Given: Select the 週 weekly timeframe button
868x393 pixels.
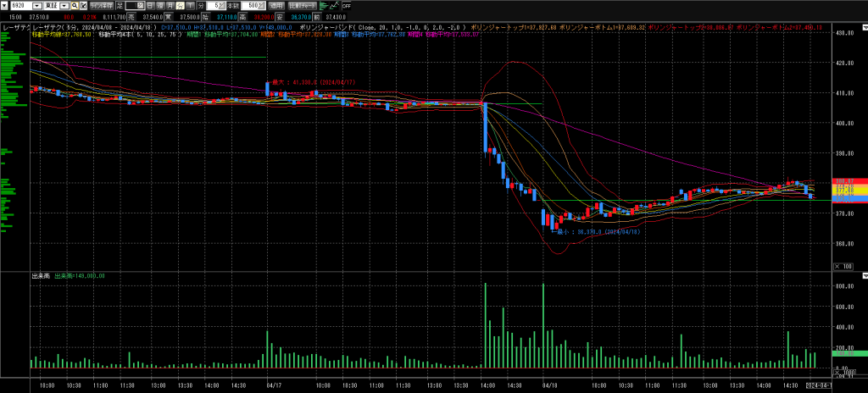Looking at the screenshot, I should pyautogui.click(x=159, y=5).
